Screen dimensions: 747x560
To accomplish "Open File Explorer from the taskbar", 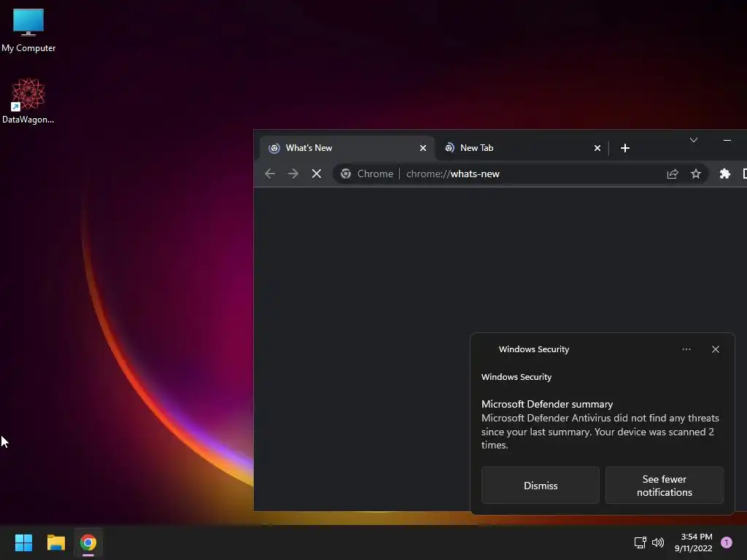I will [55, 542].
